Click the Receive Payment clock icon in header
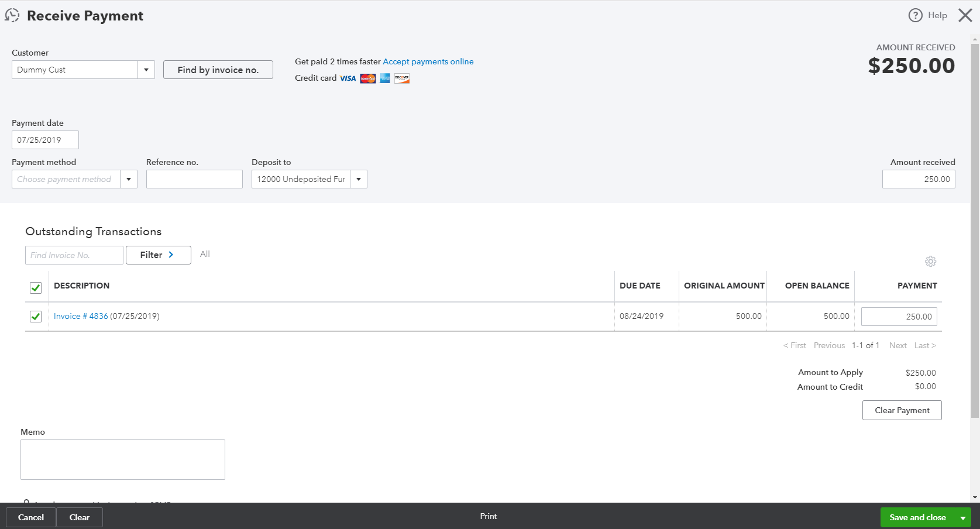 coord(12,15)
